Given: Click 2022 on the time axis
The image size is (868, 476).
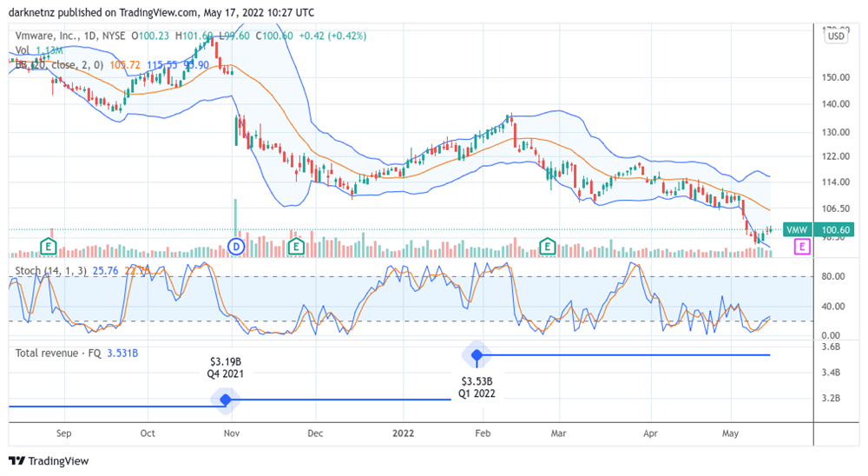Looking at the screenshot, I should [x=403, y=433].
